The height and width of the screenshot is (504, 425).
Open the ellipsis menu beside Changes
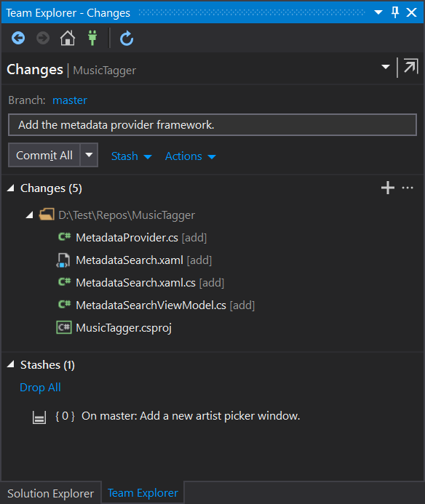tap(408, 188)
